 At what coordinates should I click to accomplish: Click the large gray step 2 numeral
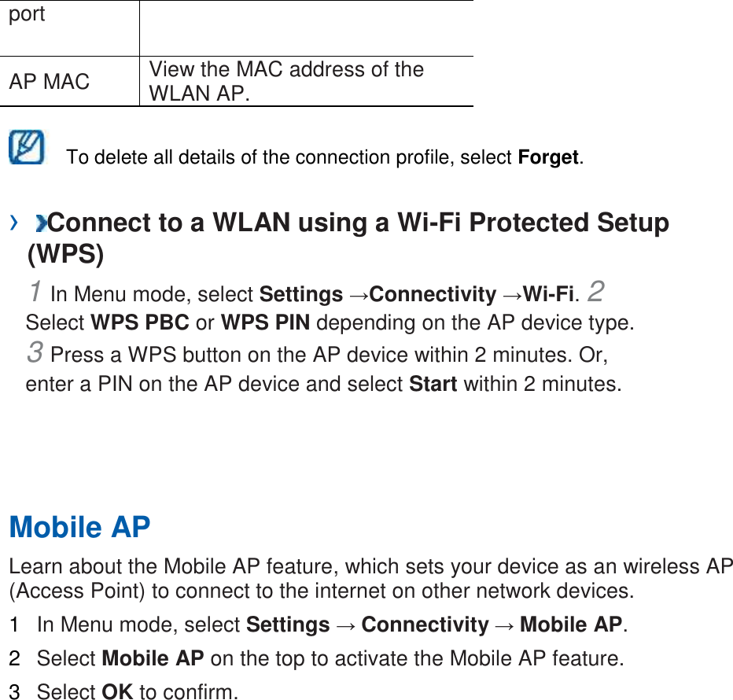click(596, 292)
